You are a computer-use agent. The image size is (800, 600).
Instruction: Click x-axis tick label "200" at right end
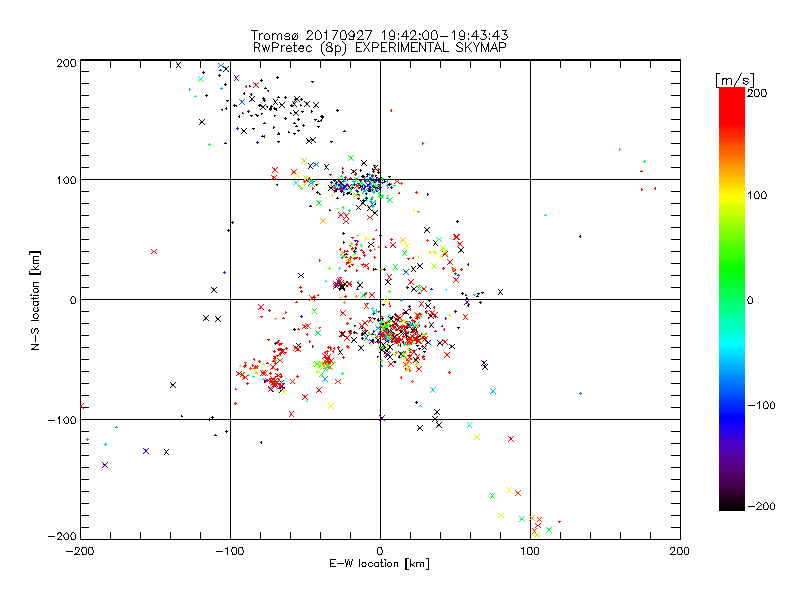pyautogui.click(x=680, y=551)
